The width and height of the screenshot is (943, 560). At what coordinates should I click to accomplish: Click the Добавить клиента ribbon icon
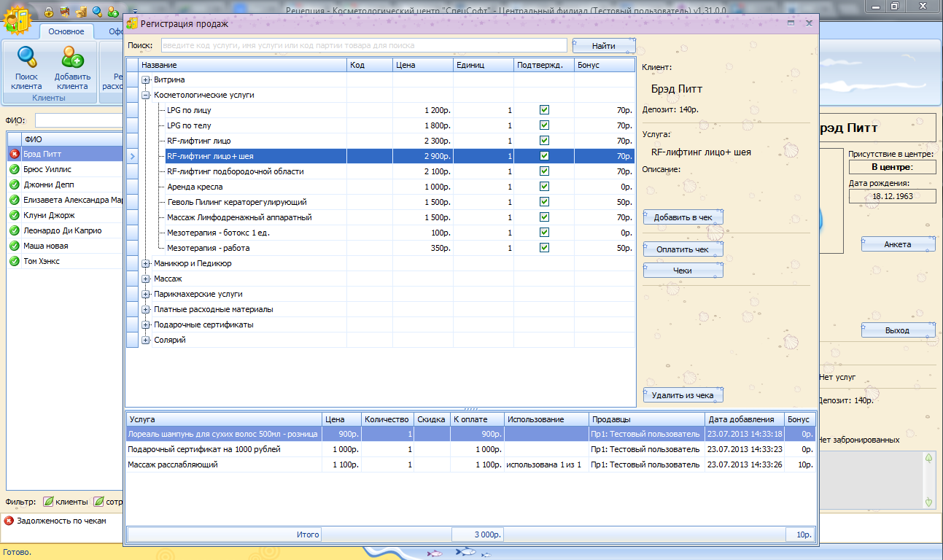pyautogui.click(x=72, y=58)
